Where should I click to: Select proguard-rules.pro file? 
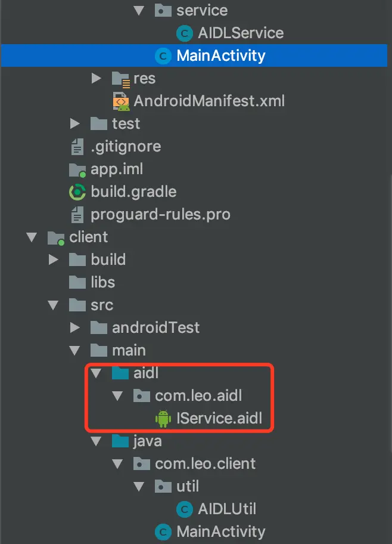click(160, 214)
